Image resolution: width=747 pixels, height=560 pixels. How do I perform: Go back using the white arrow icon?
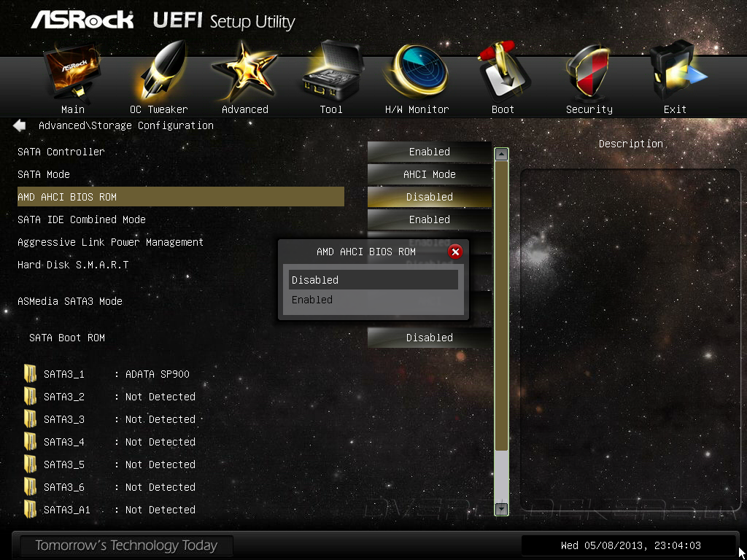coord(20,125)
